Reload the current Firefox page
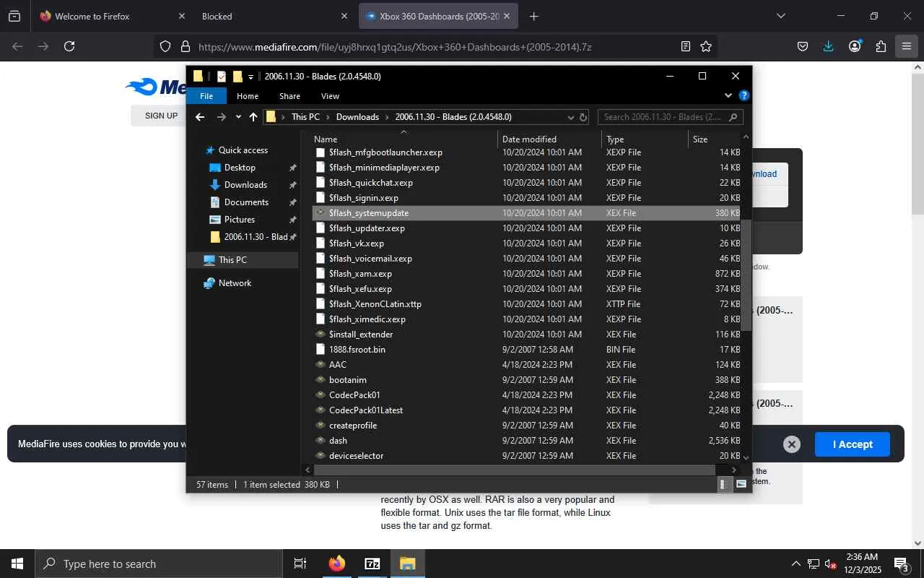 69,46
